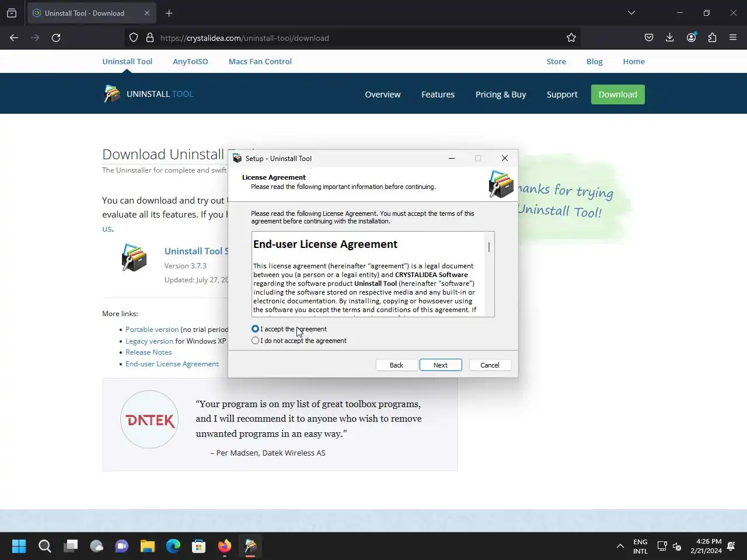The height and width of the screenshot is (560, 747).
Task: Open the Support page
Action: [x=562, y=94]
